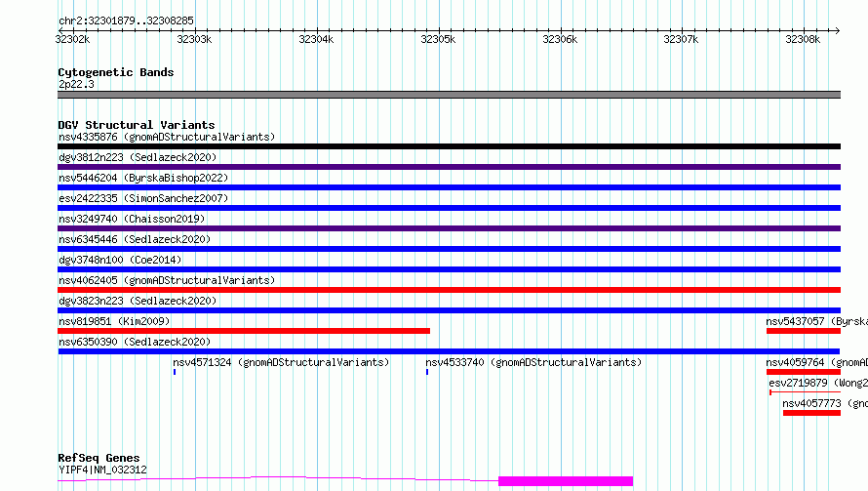868x491 pixels.
Task: Click the nsv4057773 red variant bar
Action: coord(811,413)
